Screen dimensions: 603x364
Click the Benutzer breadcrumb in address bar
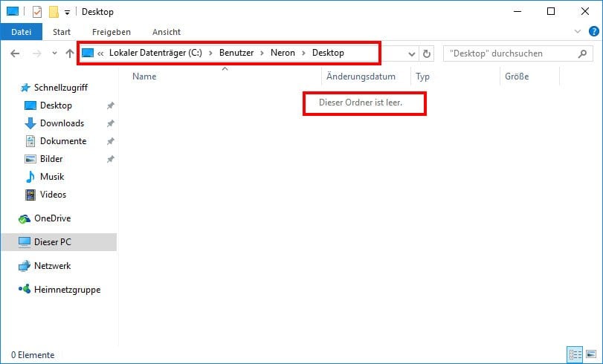236,53
